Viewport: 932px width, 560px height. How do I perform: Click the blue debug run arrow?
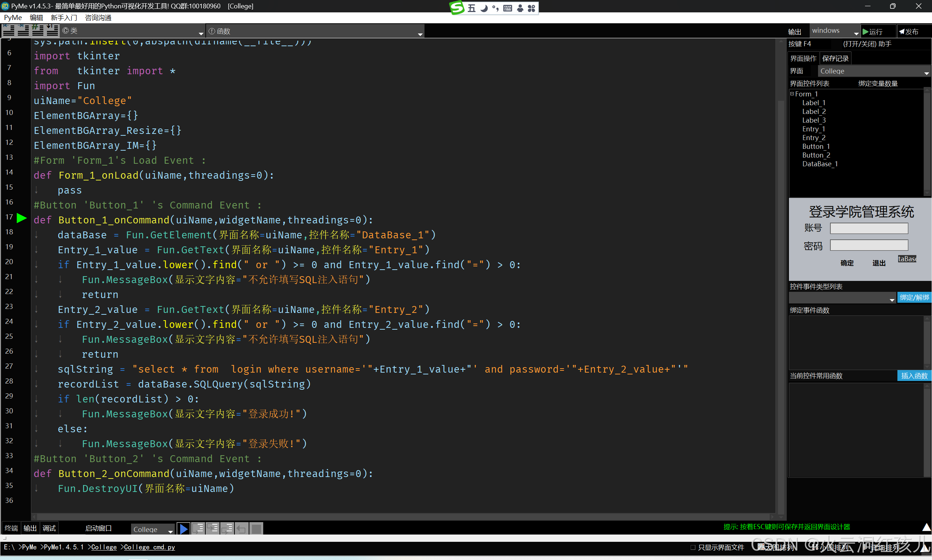click(x=183, y=529)
